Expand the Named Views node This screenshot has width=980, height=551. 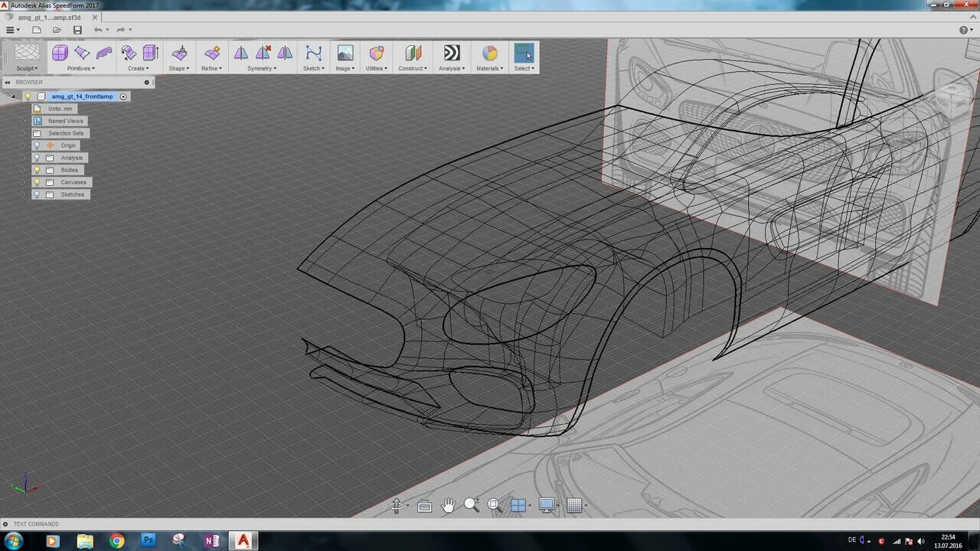[x=22, y=121]
